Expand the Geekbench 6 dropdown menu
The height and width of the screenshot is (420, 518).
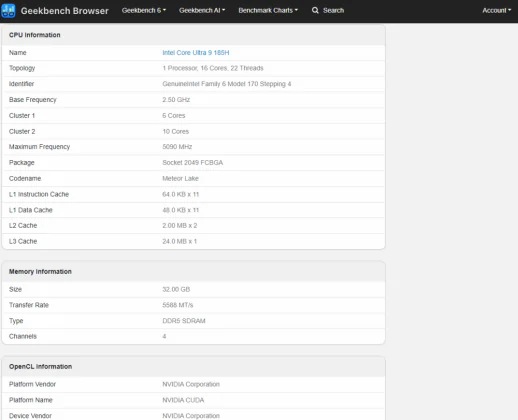point(144,10)
